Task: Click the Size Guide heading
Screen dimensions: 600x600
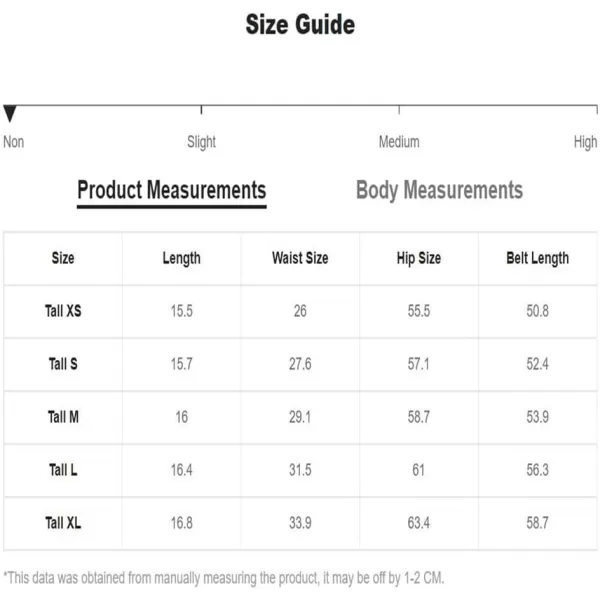Action: coord(300,25)
